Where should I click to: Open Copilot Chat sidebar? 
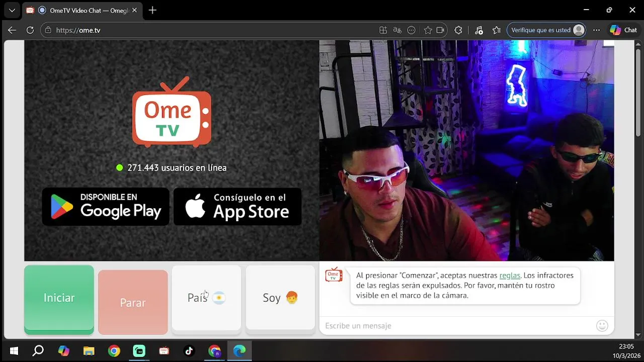(x=624, y=30)
